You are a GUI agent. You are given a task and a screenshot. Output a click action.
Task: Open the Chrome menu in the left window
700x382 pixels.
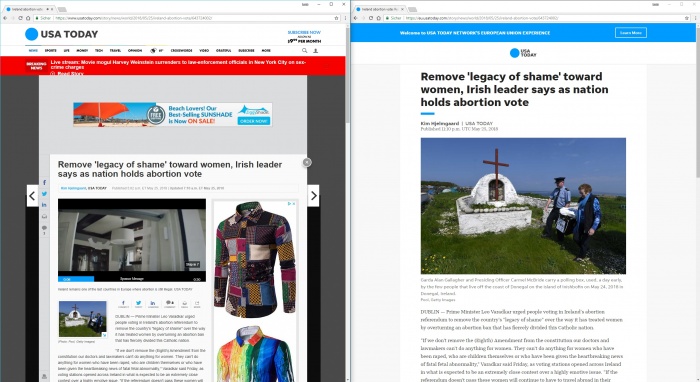345,18
